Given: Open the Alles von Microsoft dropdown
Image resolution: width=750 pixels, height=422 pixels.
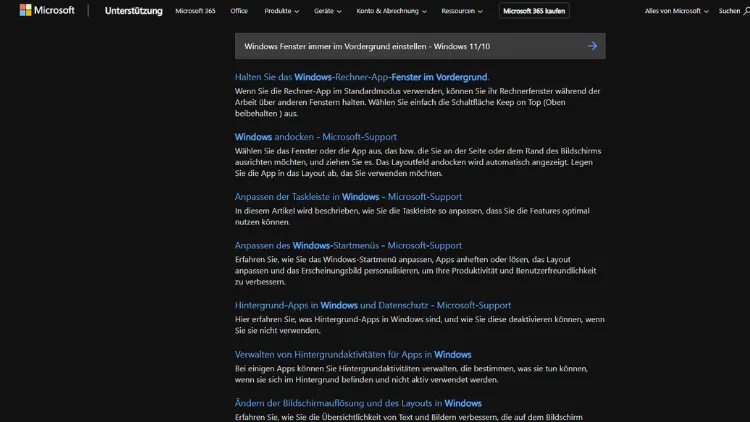Looking at the screenshot, I should (x=676, y=11).
